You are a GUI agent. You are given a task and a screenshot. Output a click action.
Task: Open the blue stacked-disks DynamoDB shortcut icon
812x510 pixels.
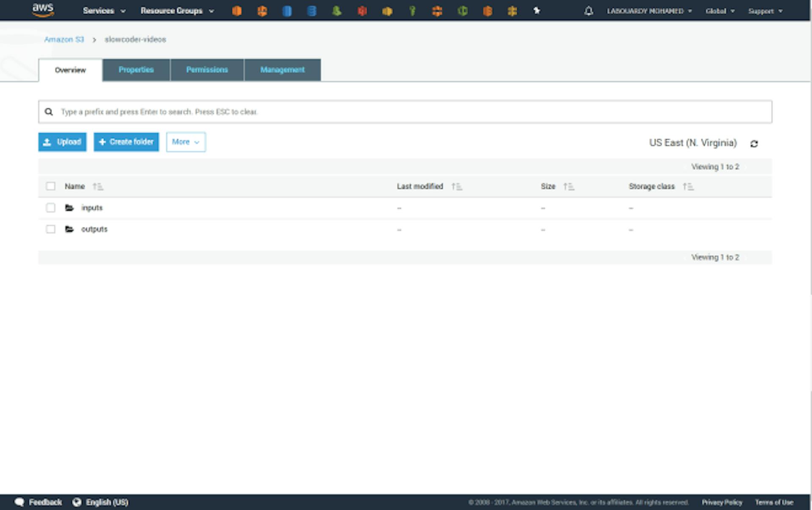pyautogui.click(x=312, y=11)
